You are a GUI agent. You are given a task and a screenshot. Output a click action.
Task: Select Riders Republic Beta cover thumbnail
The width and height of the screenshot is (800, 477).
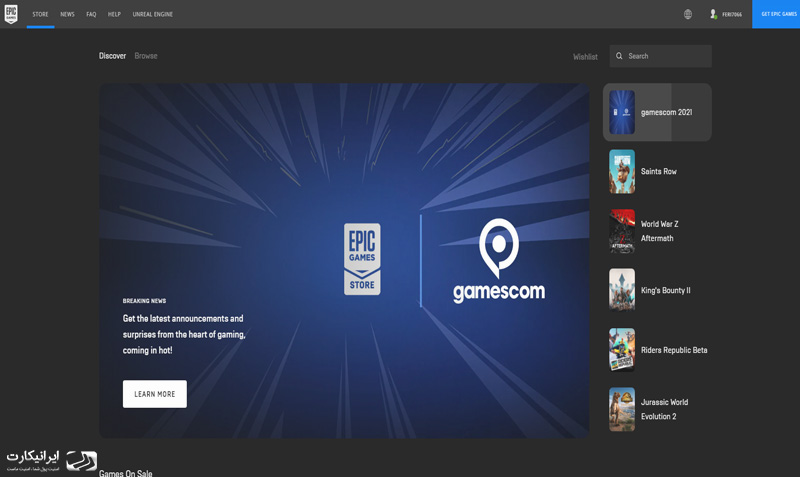pyautogui.click(x=622, y=350)
